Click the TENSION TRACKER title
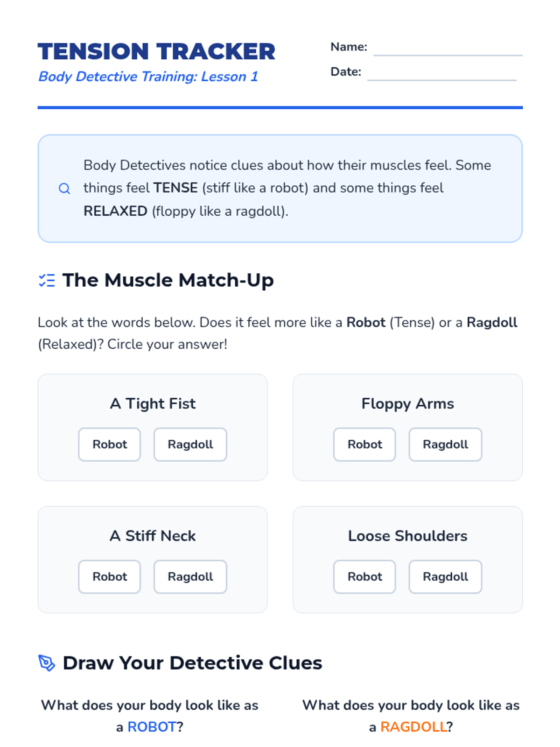560x747 pixels. click(x=157, y=51)
